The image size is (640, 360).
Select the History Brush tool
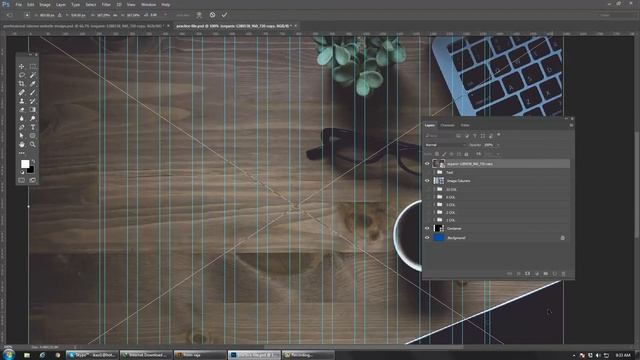33,101
